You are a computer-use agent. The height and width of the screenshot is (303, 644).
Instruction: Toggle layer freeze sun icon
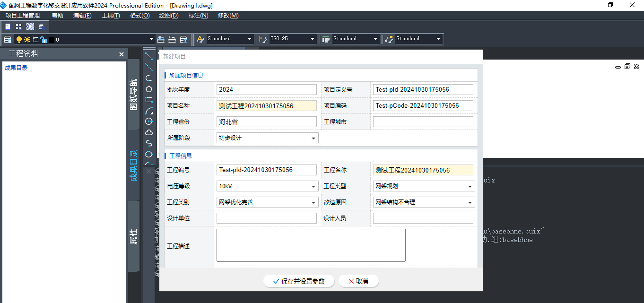pos(27,40)
